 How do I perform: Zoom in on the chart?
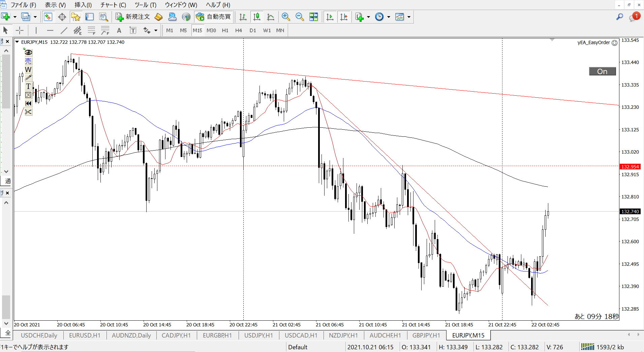click(286, 17)
